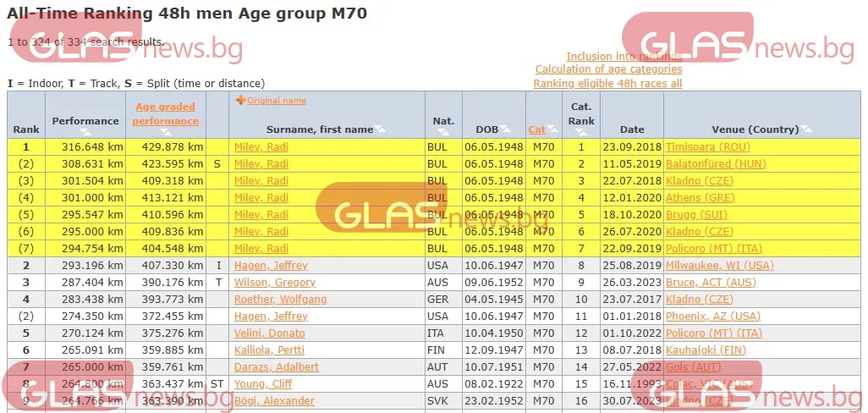The width and height of the screenshot is (868, 413).
Task: Open the Age graded performance header link
Action: click(x=165, y=114)
